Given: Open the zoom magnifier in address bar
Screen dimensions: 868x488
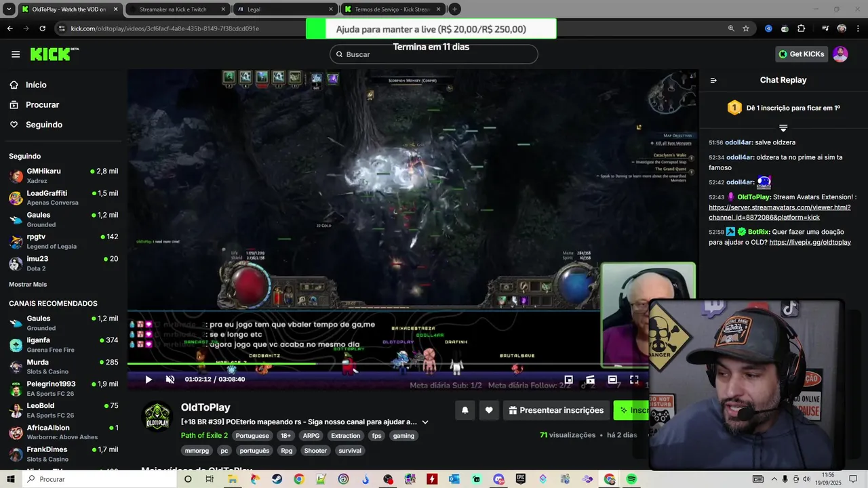Looking at the screenshot, I should pyautogui.click(x=731, y=28).
